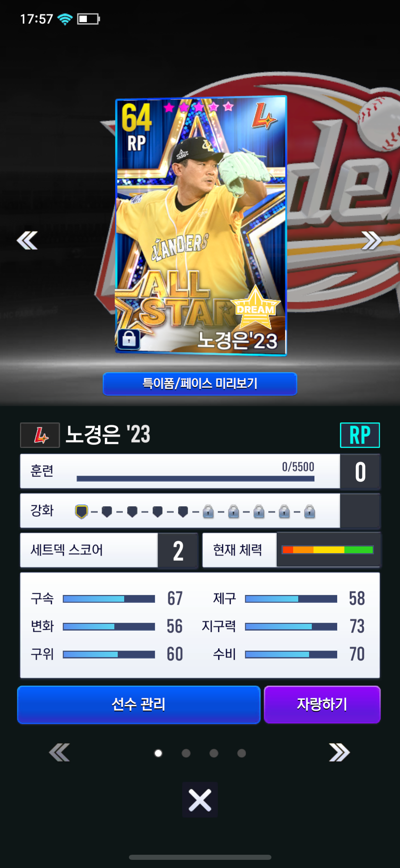Tap the 훈련 training progress bar
Image resolution: width=400 pixels, height=868 pixels.
(x=195, y=478)
